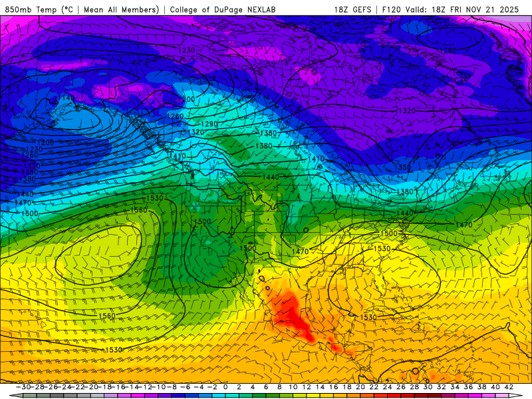
Task: Click the 0 color scale label
Action: [x=225, y=387]
